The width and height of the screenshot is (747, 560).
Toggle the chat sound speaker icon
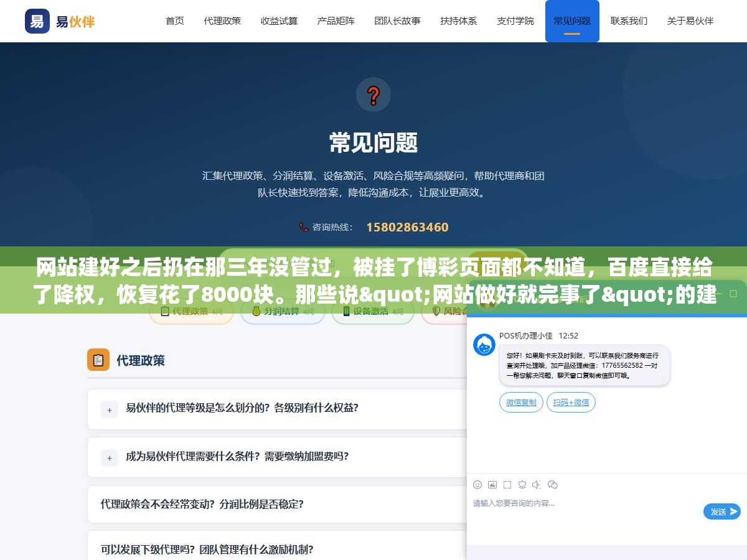click(x=537, y=484)
